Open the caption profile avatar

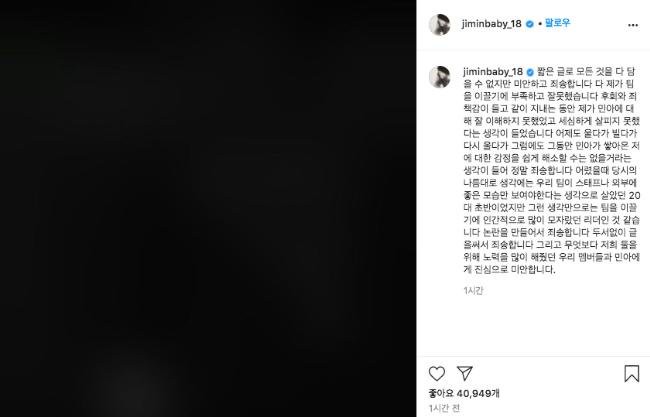point(439,77)
